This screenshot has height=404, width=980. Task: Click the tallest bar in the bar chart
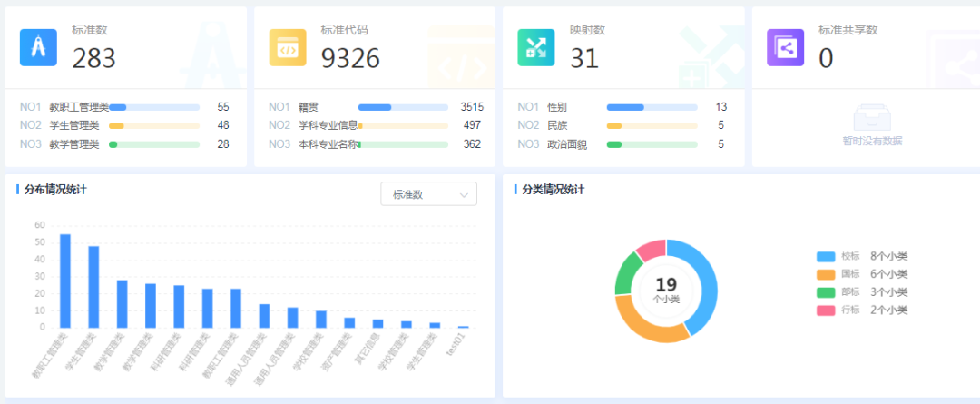(65, 280)
